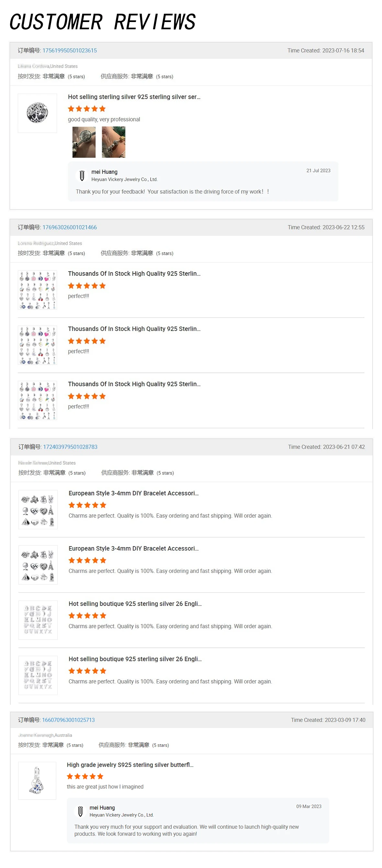The width and height of the screenshot is (382, 868).
Task: Open first 'Thousands Of In Stock' product title
Action: tap(134, 274)
